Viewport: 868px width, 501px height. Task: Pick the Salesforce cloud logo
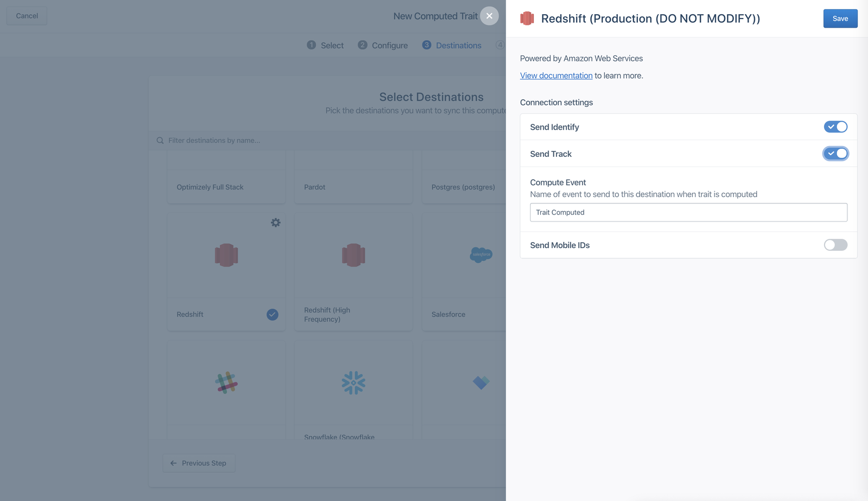(x=481, y=255)
